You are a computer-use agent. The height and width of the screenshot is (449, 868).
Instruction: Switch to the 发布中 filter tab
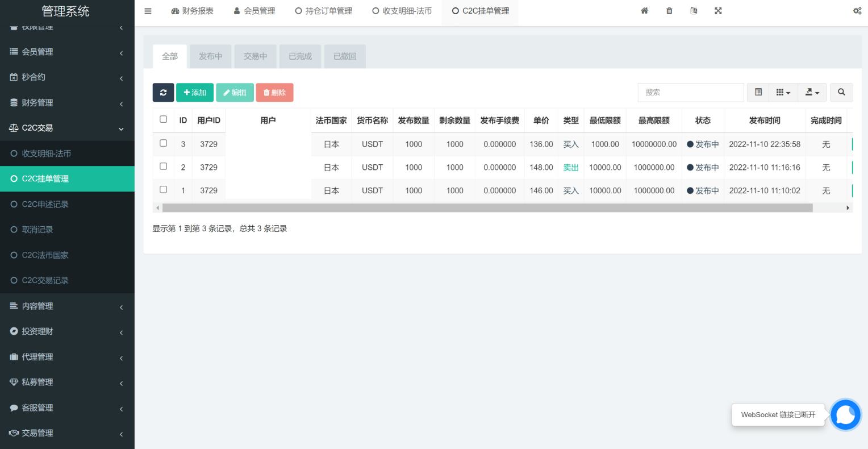(x=210, y=56)
